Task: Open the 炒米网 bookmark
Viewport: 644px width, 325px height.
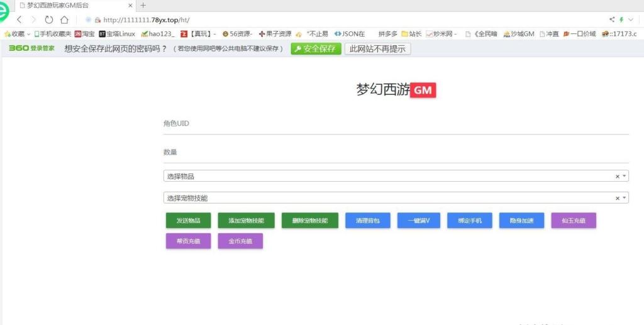Action: tap(441, 34)
